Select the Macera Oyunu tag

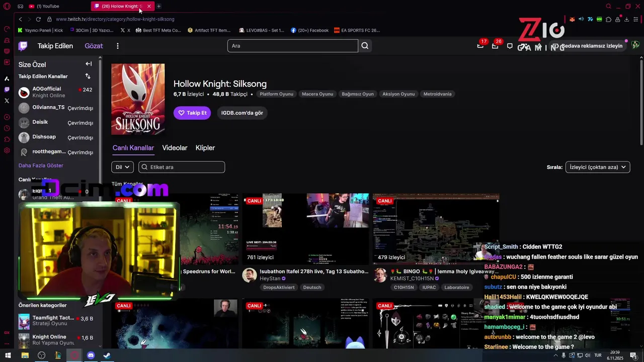317,94
